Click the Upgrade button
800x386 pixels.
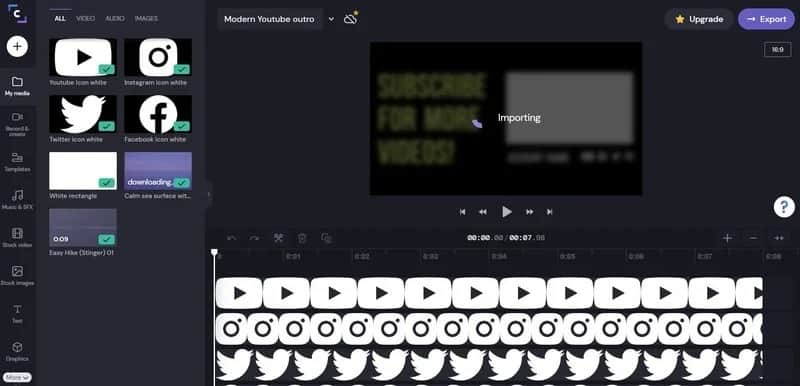(699, 19)
